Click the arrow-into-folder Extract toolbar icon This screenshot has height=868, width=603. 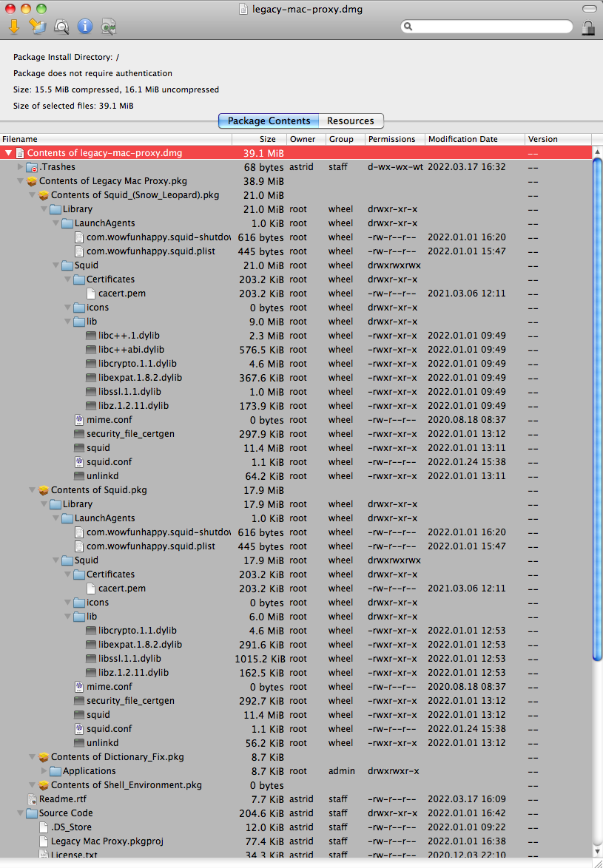tap(38, 26)
